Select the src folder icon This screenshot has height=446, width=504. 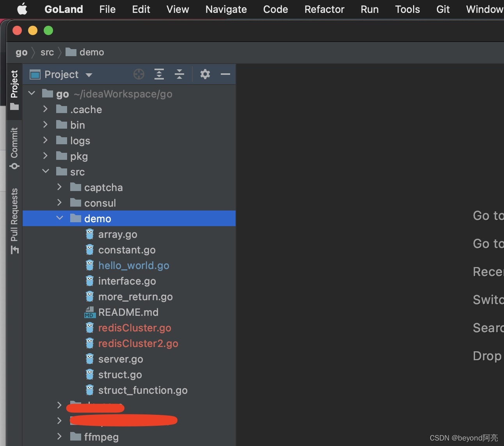click(62, 172)
